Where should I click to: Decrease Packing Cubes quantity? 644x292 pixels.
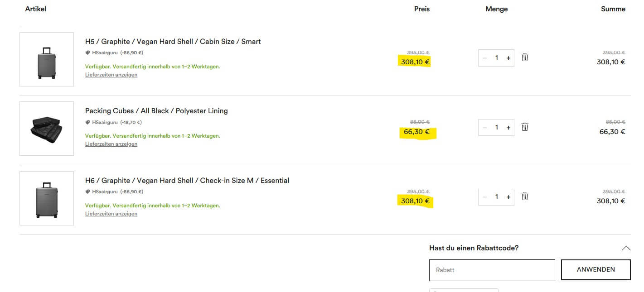(x=485, y=128)
